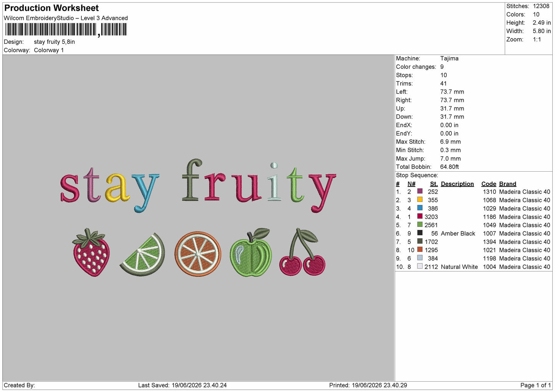This screenshot has height=392, width=555.
Task: Click thread code 1394
Action: click(490, 242)
